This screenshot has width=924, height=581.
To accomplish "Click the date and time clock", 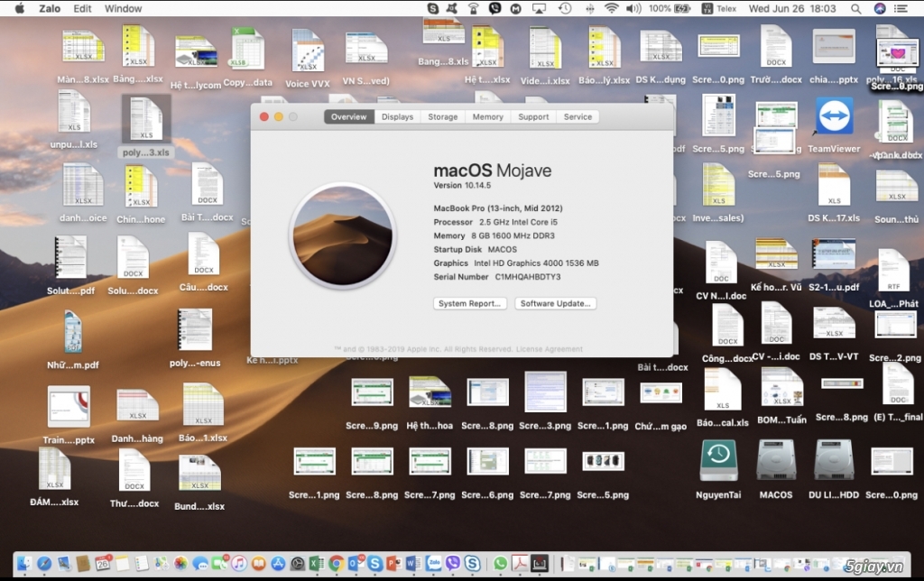I will tap(792, 8).
